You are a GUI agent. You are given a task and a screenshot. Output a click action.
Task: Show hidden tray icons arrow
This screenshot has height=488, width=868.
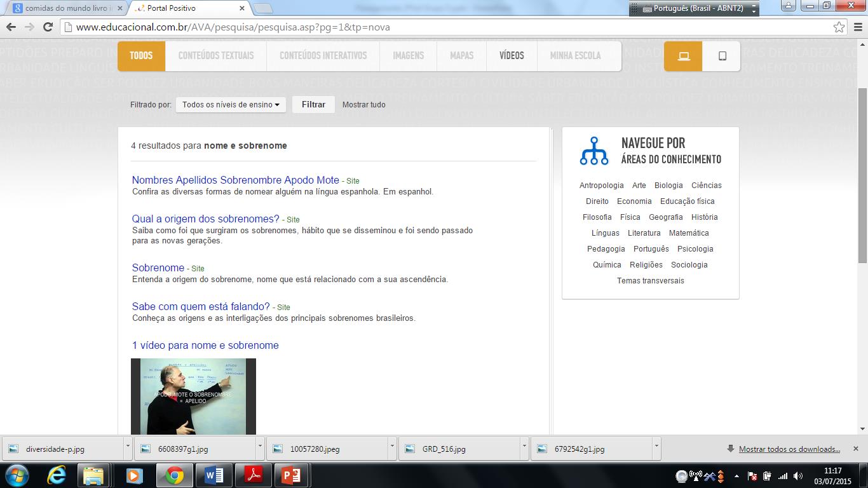tap(736, 476)
